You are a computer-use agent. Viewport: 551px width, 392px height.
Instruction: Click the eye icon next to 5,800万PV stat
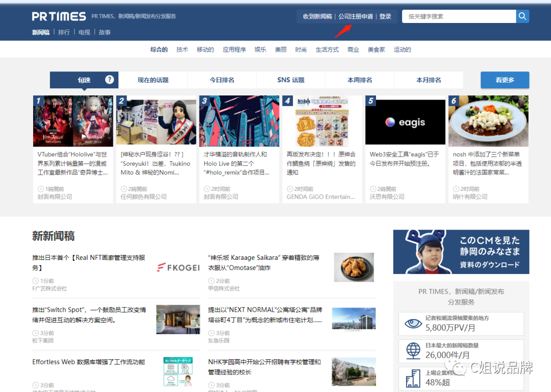(x=413, y=324)
